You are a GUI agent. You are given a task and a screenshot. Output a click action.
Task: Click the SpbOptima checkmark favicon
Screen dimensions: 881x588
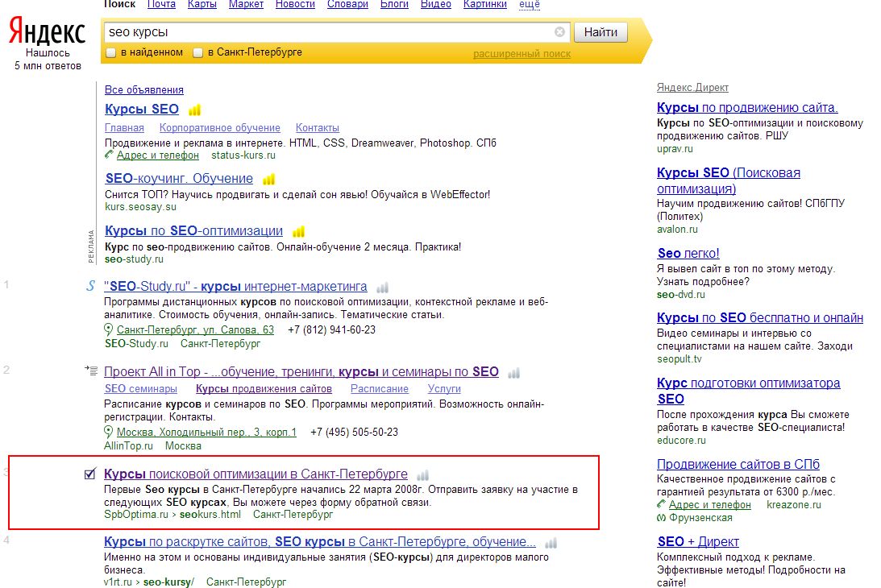tap(90, 474)
